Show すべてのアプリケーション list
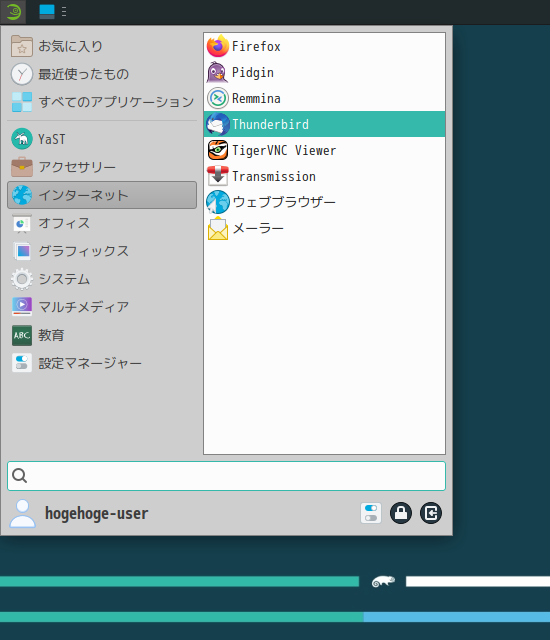 pos(102,102)
